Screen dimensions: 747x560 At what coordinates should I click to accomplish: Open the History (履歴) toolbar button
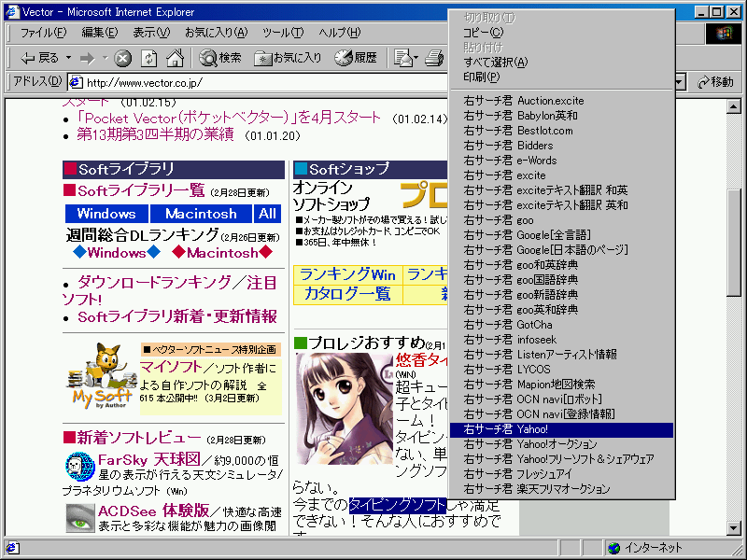356,58
